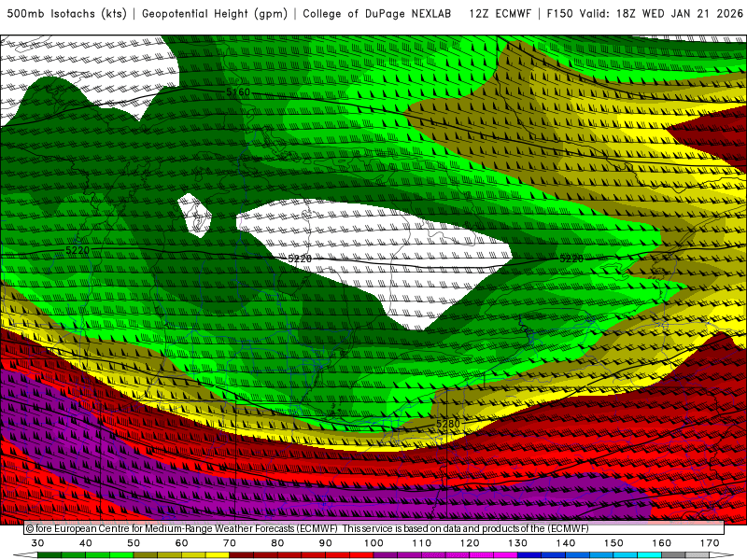
Task: Select the olive swatch starting at 50
Action: click(146, 555)
